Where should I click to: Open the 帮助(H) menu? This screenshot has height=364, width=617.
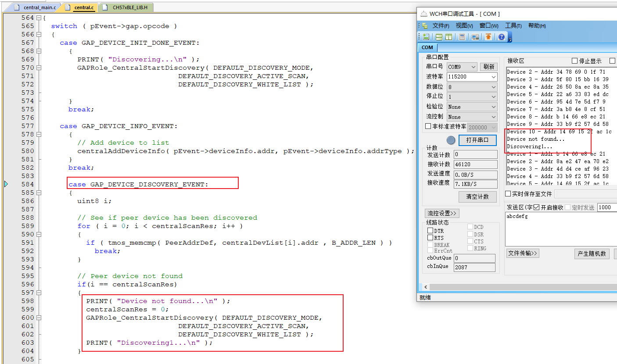[537, 26]
